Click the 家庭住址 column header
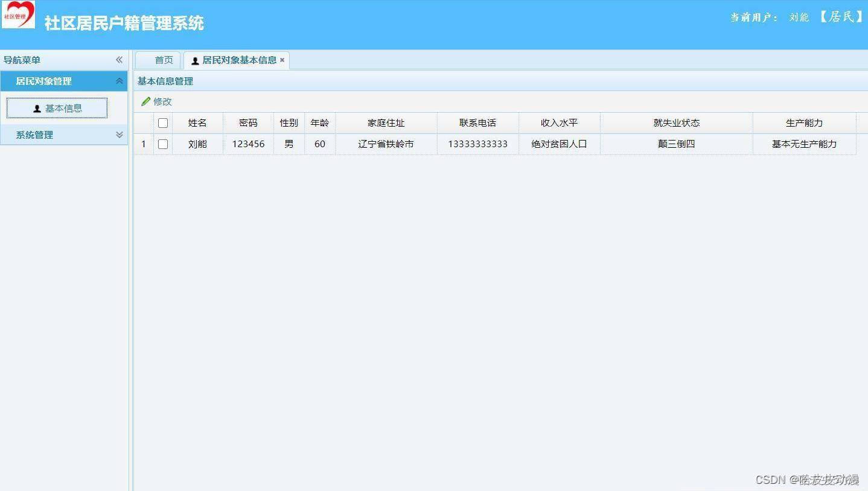Screen dimensions: 868x491 386,123
